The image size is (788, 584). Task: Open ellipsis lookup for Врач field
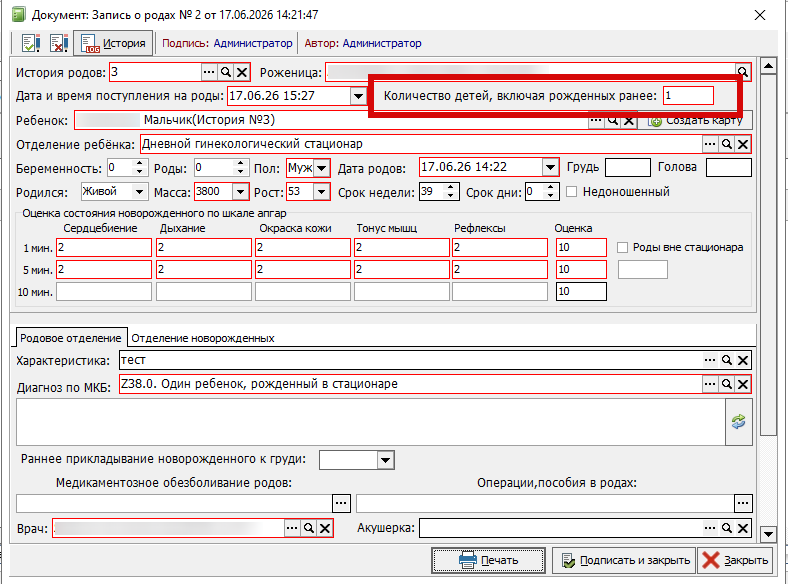pyautogui.click(x=292, y=528)
